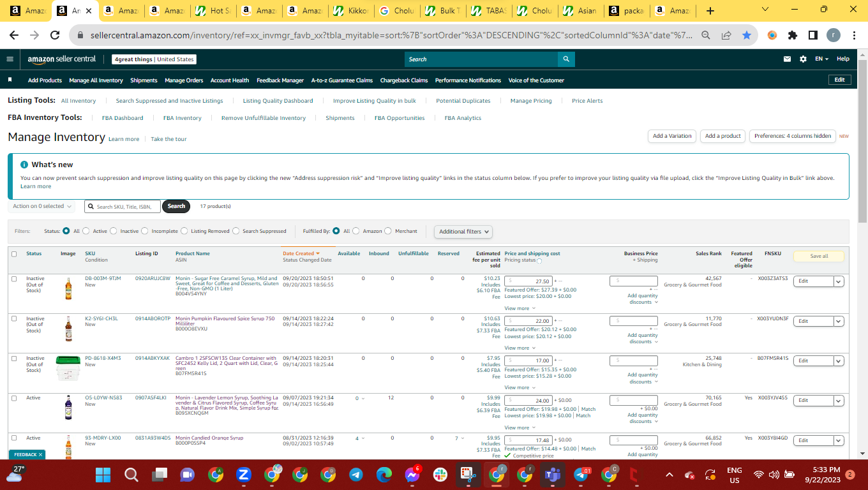Screen dimensions: 868x490
Task: Click the 'Add a Variation' button
Action: pyautogui.click(x=672, y=136)
